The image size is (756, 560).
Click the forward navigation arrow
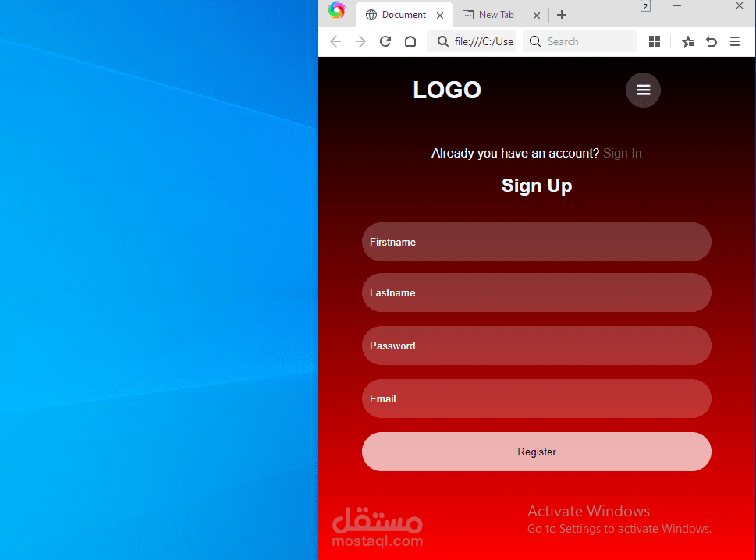[360, 41]
